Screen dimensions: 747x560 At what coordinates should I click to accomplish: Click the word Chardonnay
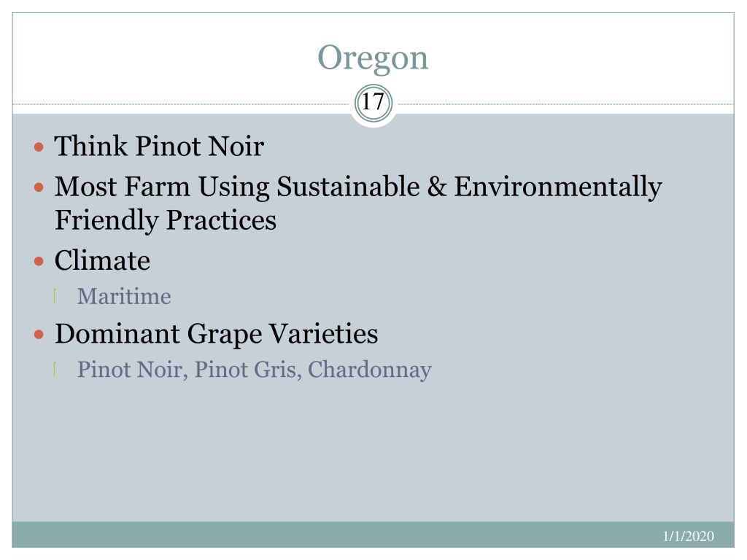click(x=370, y=370)
